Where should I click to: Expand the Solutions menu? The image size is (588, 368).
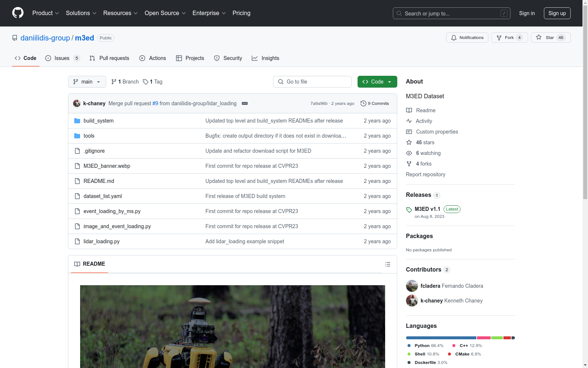[81, 13]
